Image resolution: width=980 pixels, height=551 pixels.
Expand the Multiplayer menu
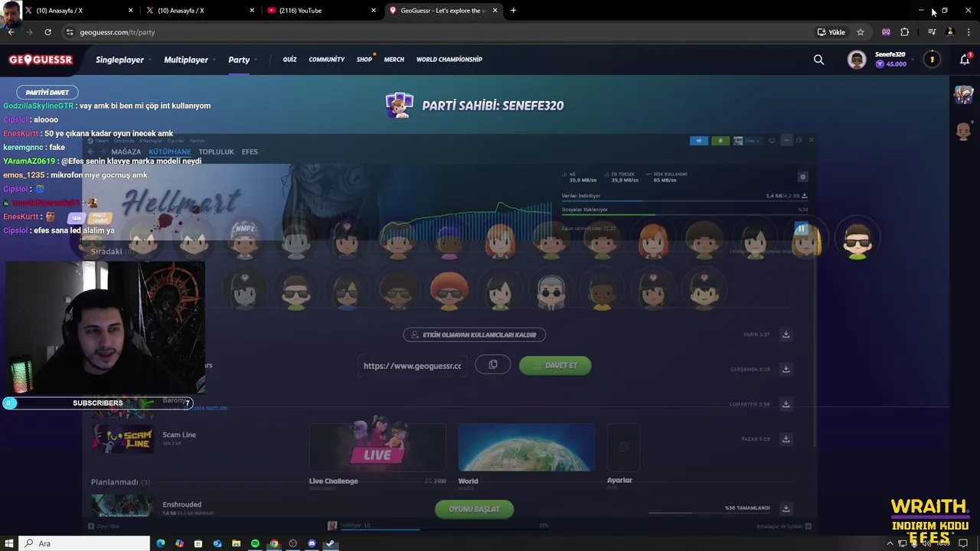190,60
